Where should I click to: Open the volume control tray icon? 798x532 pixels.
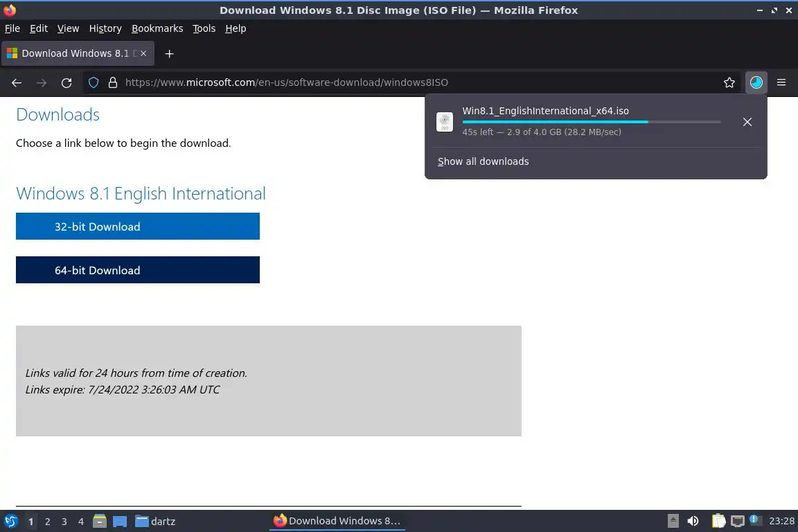[693, 521]
